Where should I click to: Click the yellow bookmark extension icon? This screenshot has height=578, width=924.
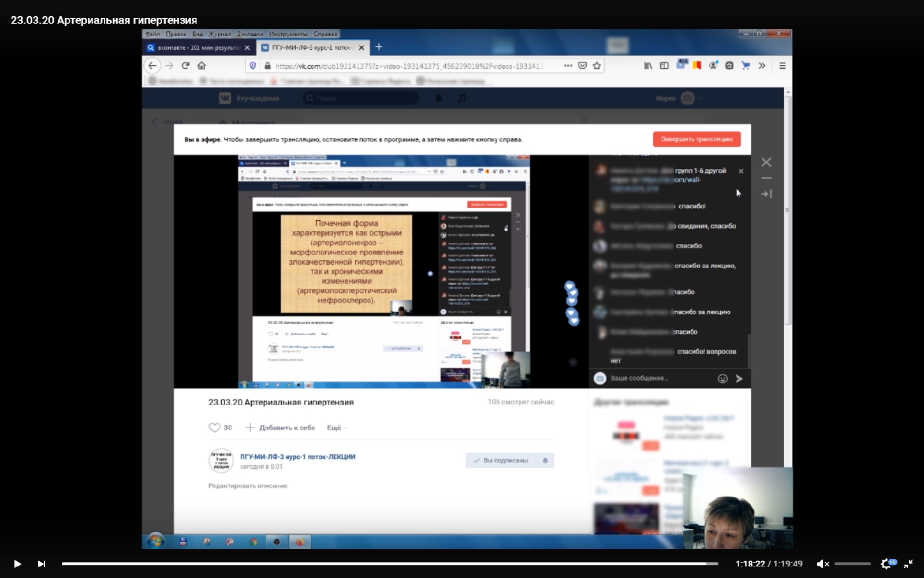click(x=697, y=66)
